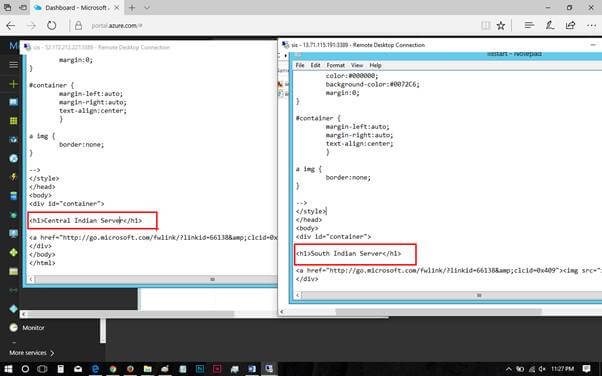Click the left Remote Desktop title bar
The height and width of the screenshot is (376, 602).
click(150, 47)
